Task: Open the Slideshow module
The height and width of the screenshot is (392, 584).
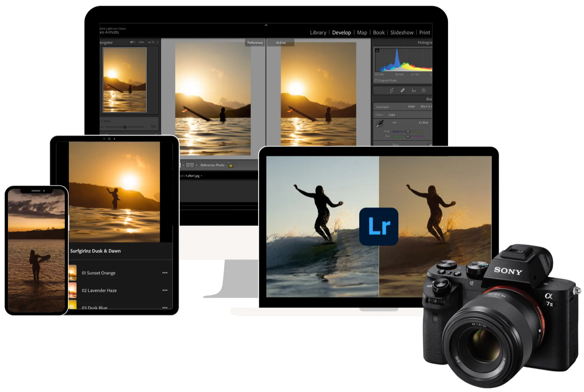Action: point(402,32)
